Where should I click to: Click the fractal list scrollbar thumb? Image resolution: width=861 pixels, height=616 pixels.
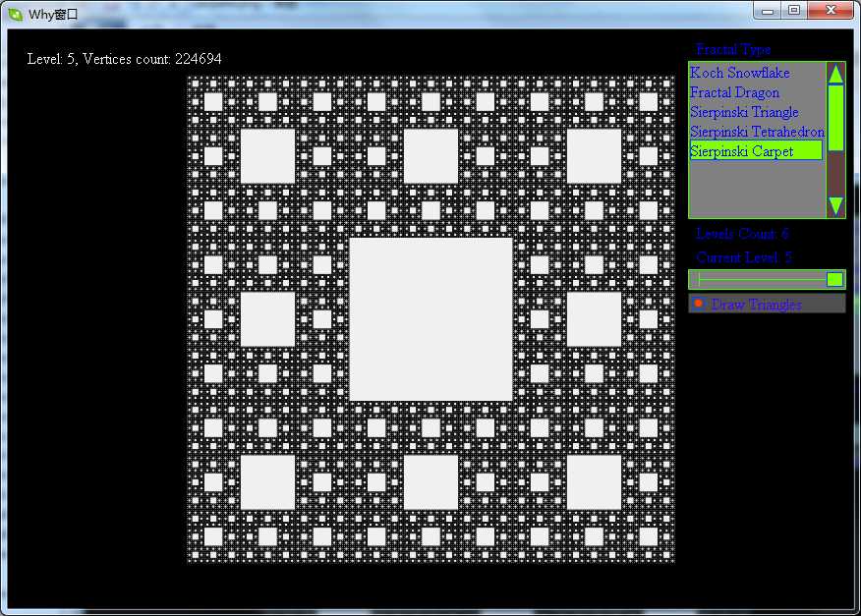tap(835, 118)
